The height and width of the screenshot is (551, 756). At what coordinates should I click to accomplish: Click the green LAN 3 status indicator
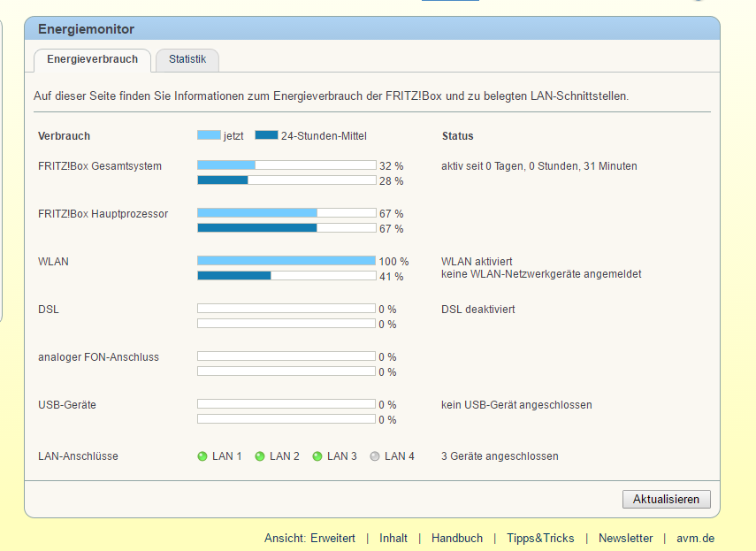point(317,456)
